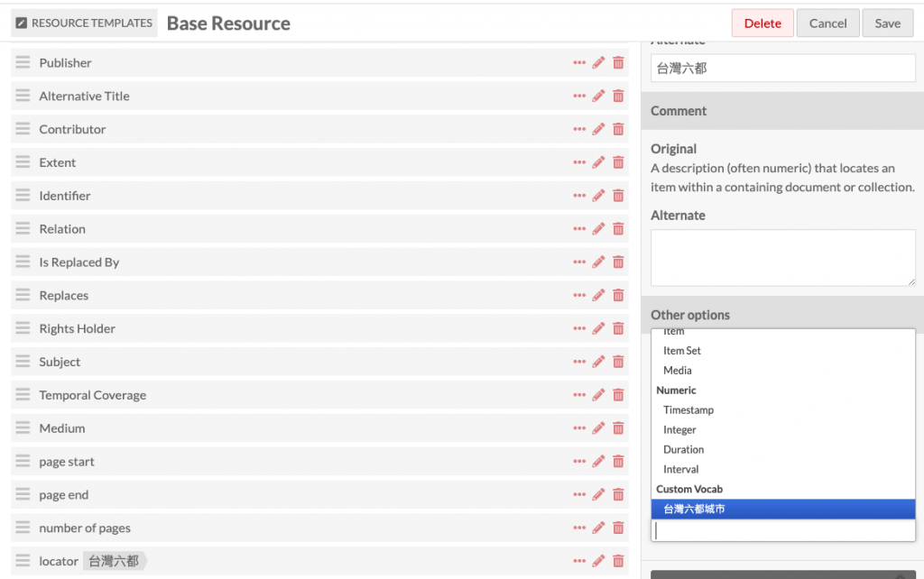Click the alternate label field containing 台灣六都
Viewport: 924px width, 579px height.
(x=782, y=69)
